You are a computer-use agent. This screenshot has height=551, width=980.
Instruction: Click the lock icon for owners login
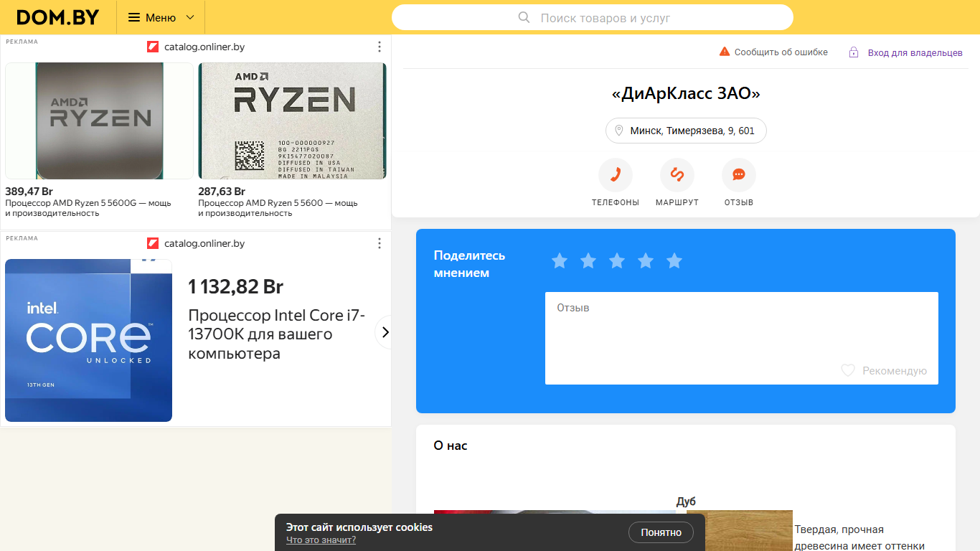click(854, 52)
